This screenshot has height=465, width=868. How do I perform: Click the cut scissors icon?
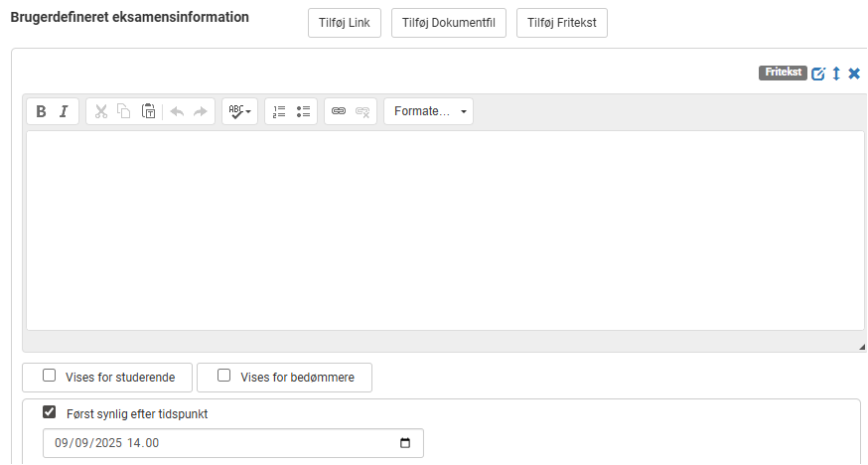tap(100, 111)
